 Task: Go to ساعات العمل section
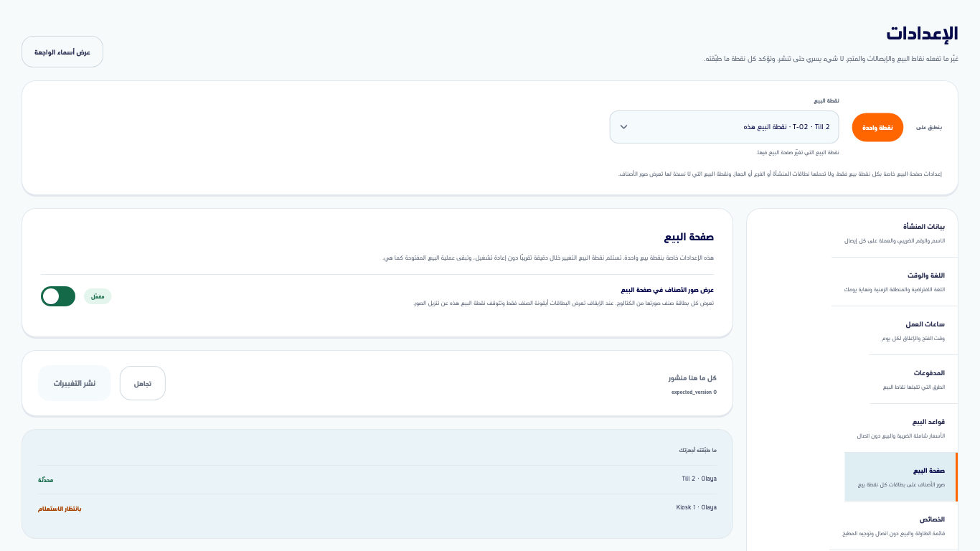click(913, 331)
